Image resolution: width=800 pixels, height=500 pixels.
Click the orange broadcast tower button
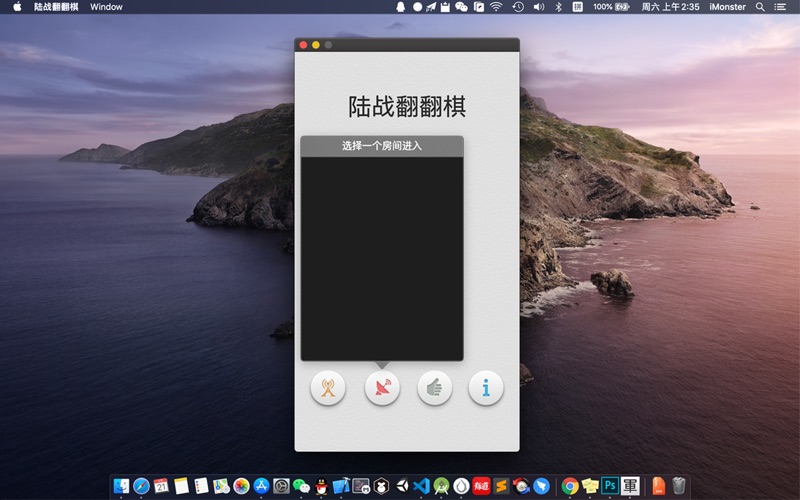click(327, 388)
